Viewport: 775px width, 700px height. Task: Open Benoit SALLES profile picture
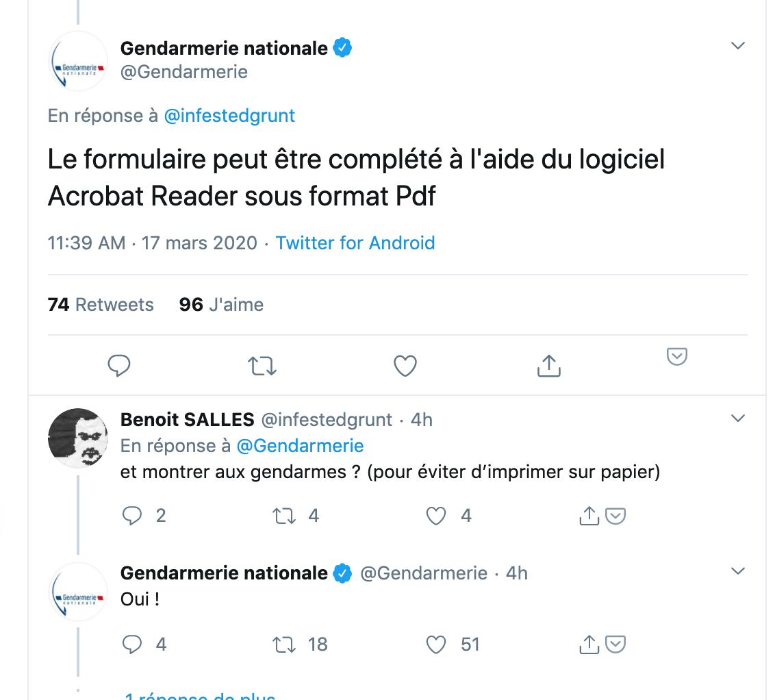pyautogui.click(x=78, y=438)
